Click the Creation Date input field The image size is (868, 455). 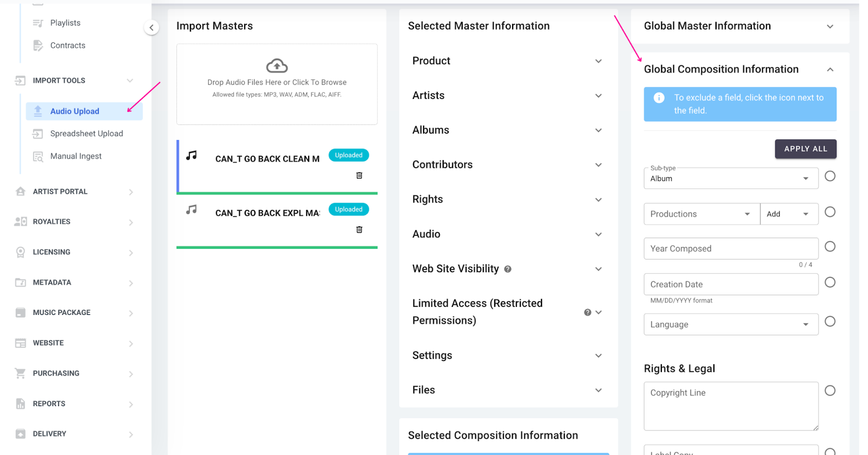[730, 285]
